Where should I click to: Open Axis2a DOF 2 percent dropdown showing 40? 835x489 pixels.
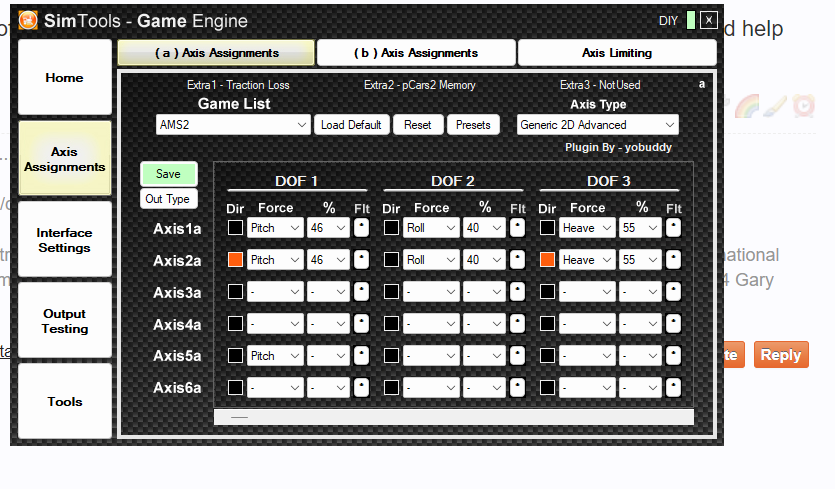click(x=485, y=259)
